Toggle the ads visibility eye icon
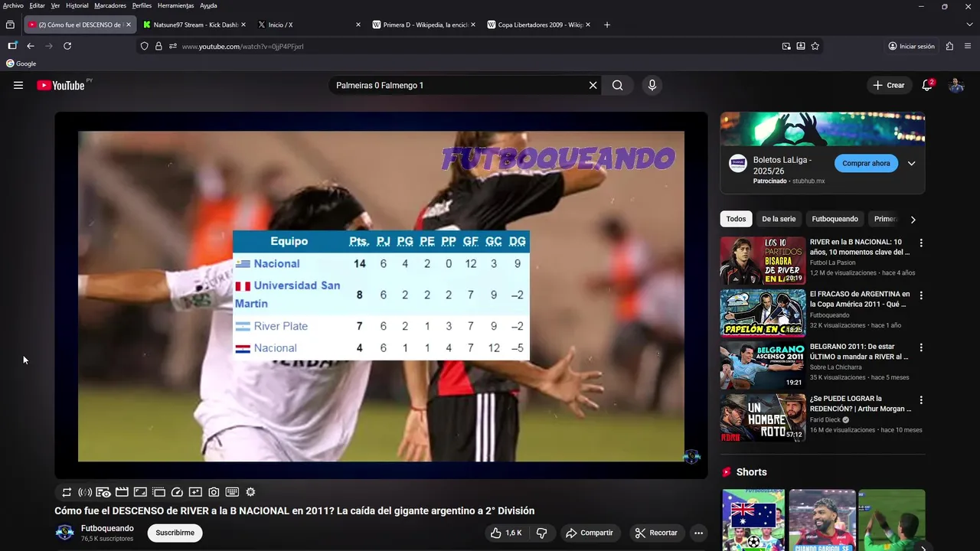980x551 pixels. tap(103, 492)
